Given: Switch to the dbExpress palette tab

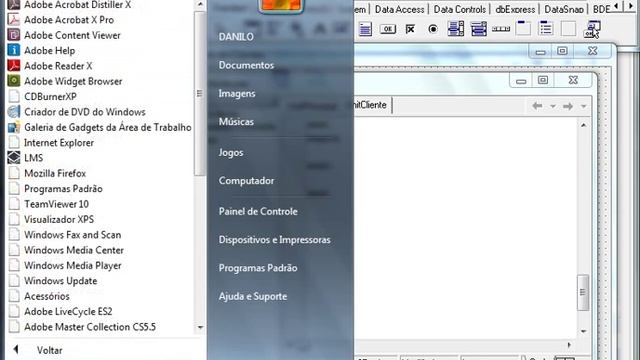Looking at the screenshot, I should [515, 9].
